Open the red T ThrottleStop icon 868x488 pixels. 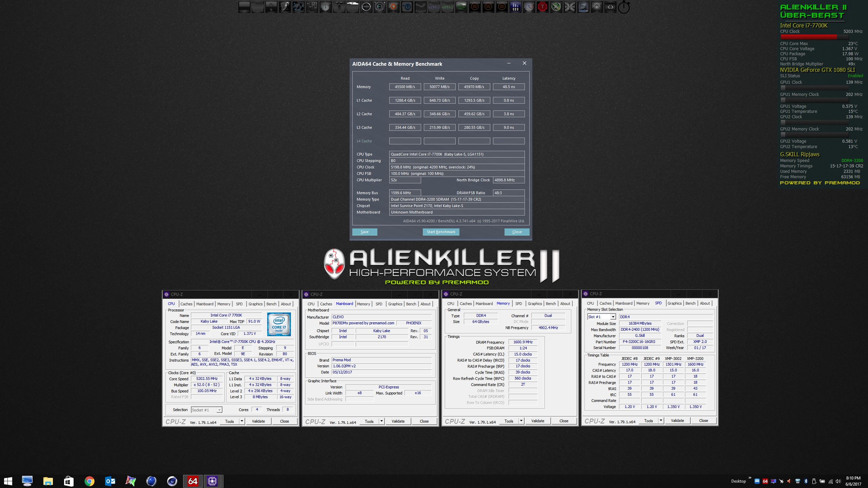543,7
